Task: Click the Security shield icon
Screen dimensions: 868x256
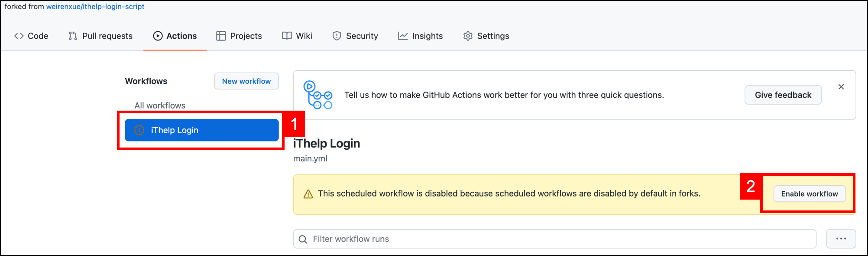Action: pos(337,36)
